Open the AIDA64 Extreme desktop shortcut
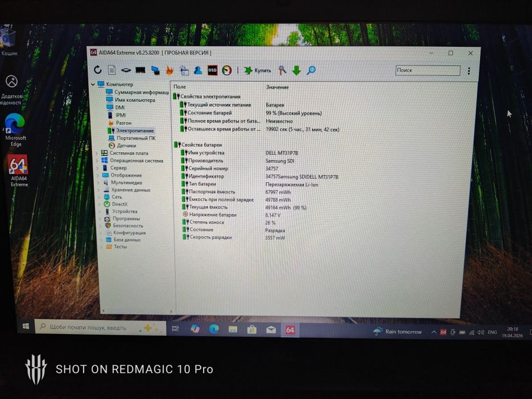Image resolution: width=532 pixels, height=399 pixels. [x=19, y=172]
